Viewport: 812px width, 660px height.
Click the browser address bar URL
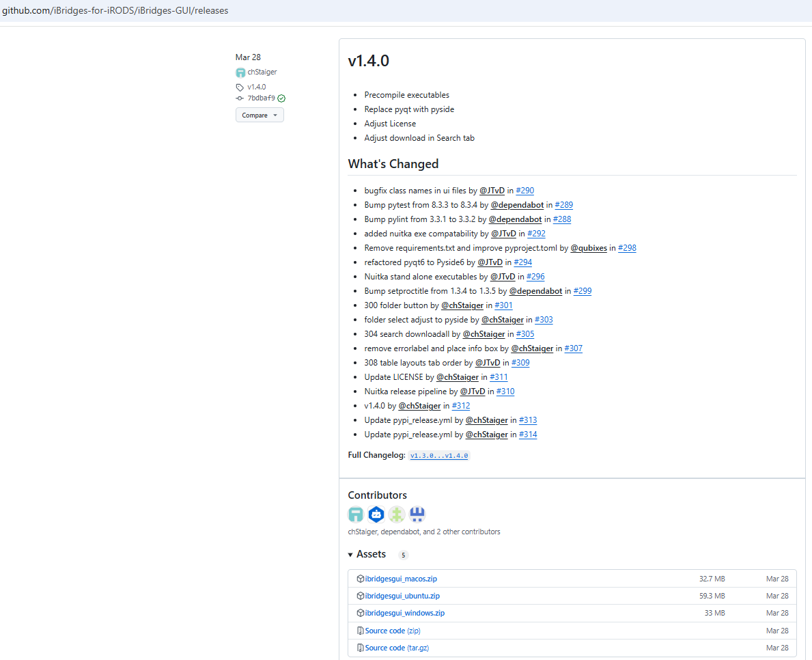coord(115,10)
